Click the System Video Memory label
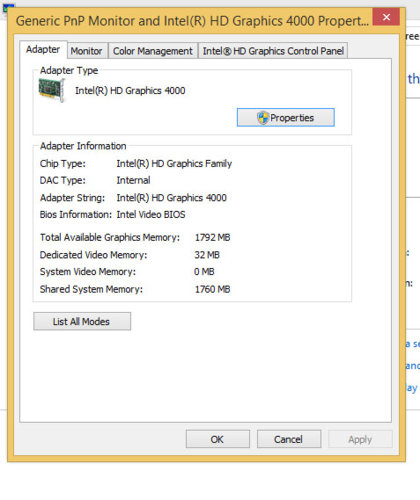Screen dimensions: 420x500 coord(88,272)
